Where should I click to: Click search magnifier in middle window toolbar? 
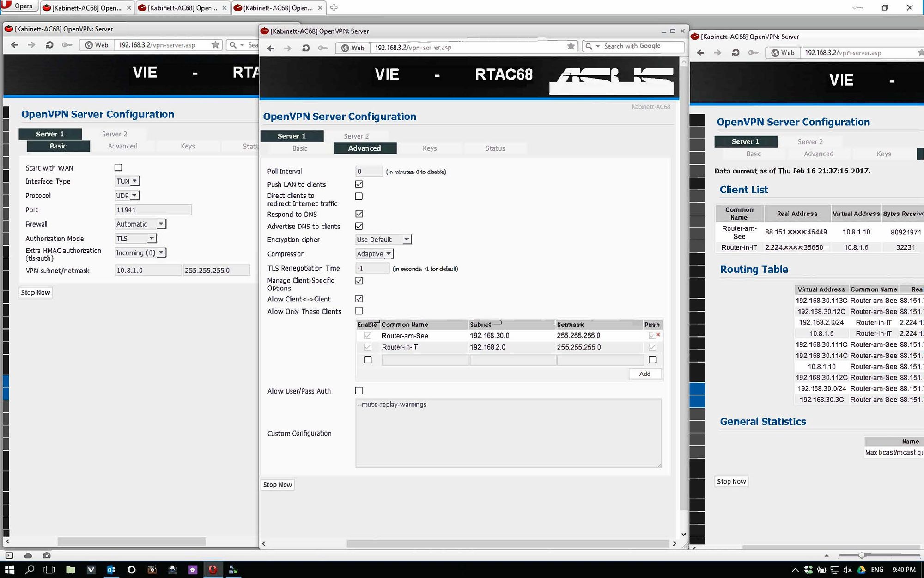[589, 46]
